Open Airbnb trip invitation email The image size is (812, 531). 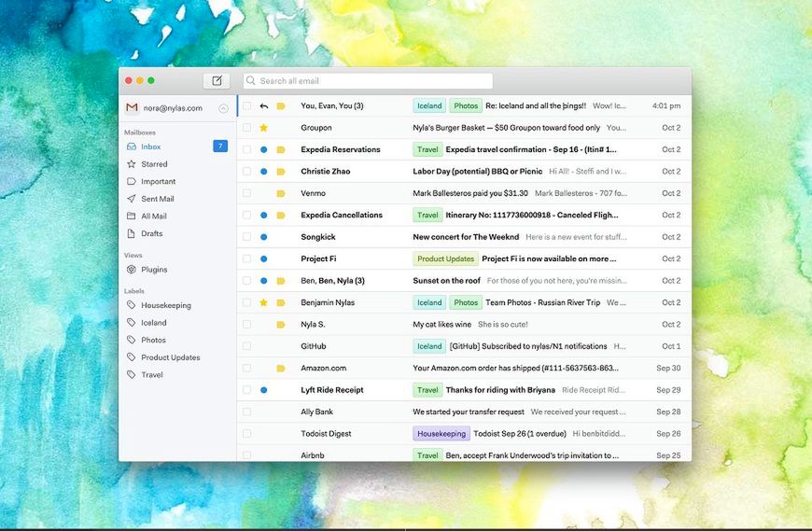pyautogui.click(x=465, y=454)
